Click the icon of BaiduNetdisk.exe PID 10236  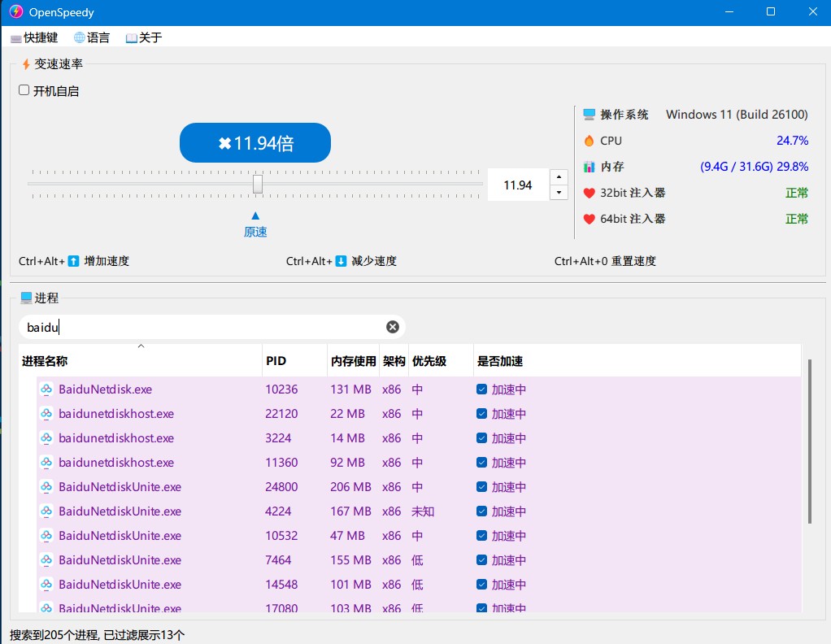pos(46,389)
